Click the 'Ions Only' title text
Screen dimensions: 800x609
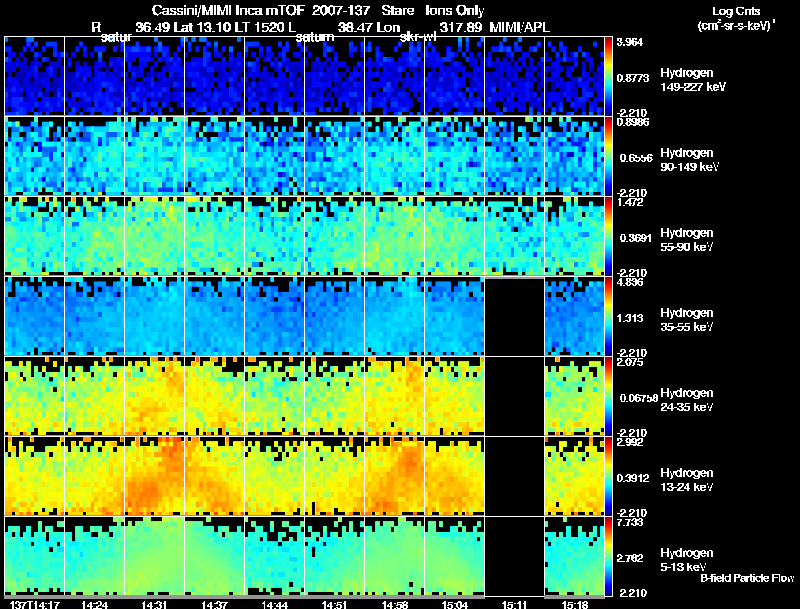pyautogui.click(x=455, y=11)
